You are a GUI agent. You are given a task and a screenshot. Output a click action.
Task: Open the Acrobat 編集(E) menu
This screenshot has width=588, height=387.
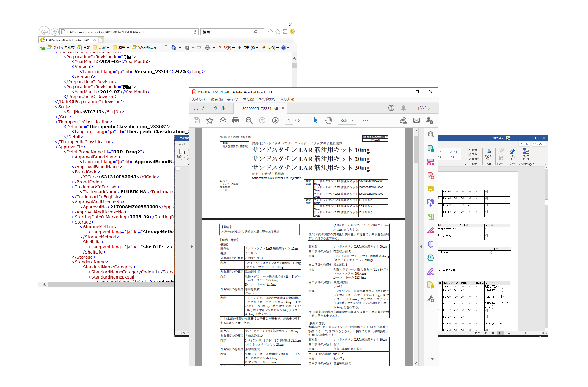[217, 100]
